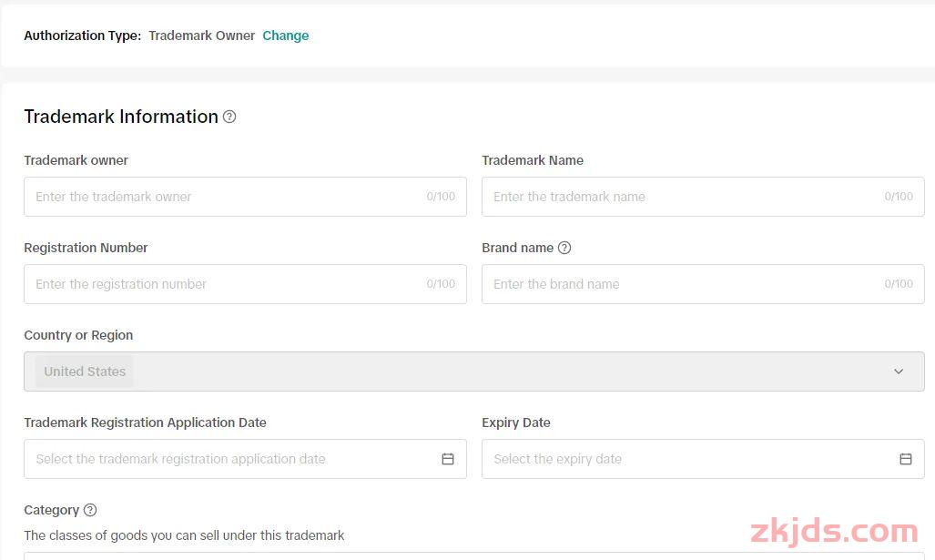The height and width of the screenshot is (560, 935).
Task: Click the Expiry Date input field
Action: click(x=703, y=459)
